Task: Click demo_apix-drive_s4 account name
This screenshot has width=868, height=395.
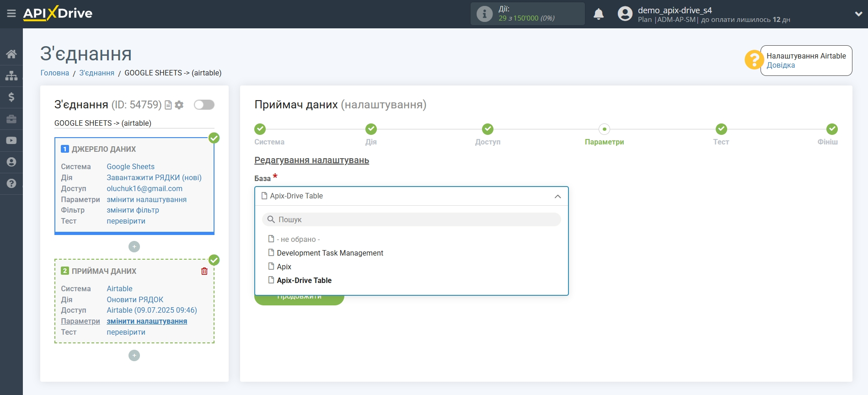Action: 675,10
